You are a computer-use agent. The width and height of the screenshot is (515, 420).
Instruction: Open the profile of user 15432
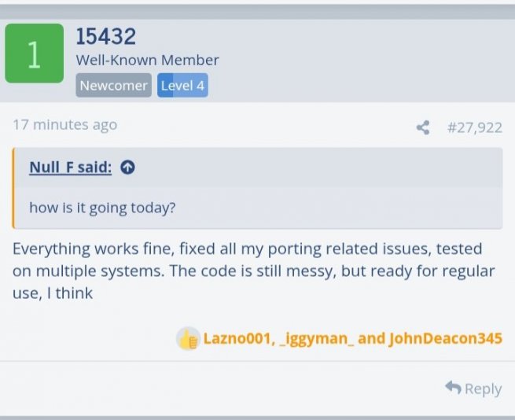coord(105,36)
